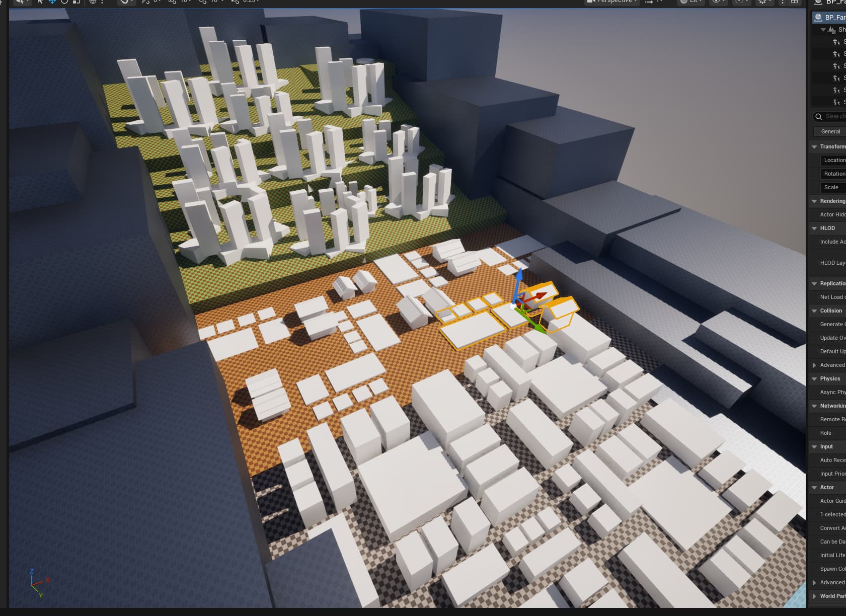Select the rotate tool icon
Viewport: 846px width, 616px height.
pyautogui.click(x=64, y=2)
